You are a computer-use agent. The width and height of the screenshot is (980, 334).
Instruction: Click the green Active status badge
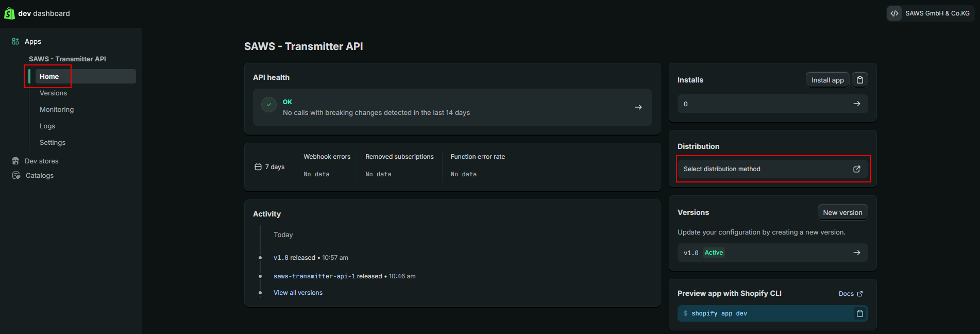pyautogui.click(x=714, y=253)
